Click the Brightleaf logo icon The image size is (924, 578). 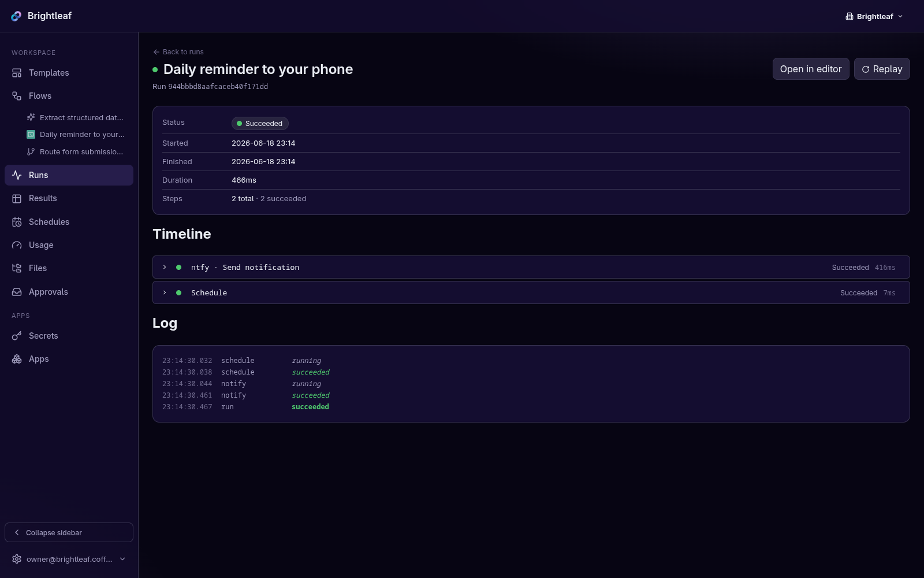pyautogui.click(x=16, y=16)
